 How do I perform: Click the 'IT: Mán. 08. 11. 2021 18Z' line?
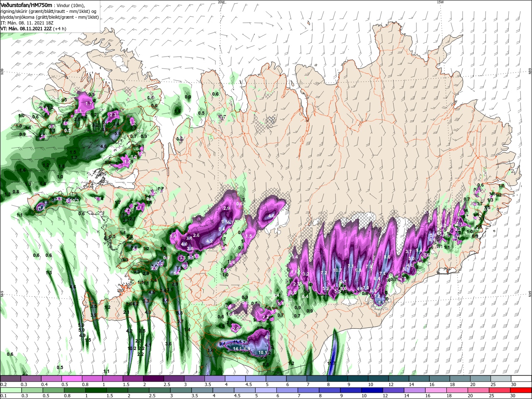(27, 23)
